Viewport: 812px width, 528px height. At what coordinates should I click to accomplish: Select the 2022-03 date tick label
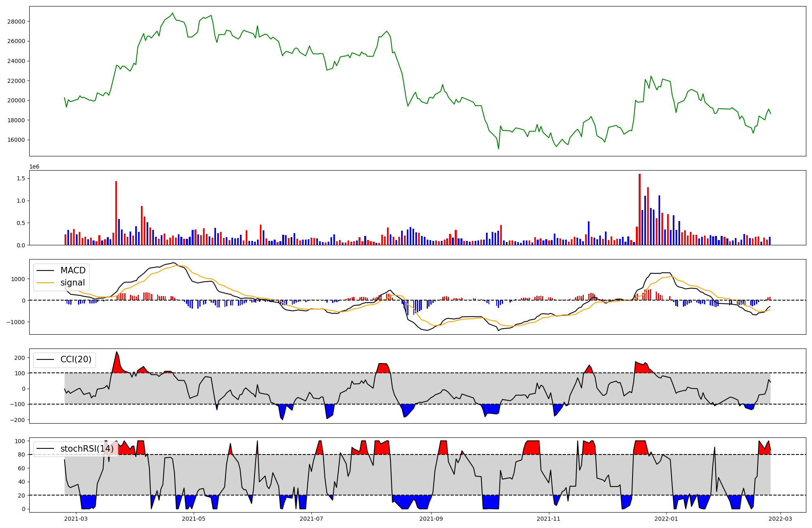click(780, 519)
